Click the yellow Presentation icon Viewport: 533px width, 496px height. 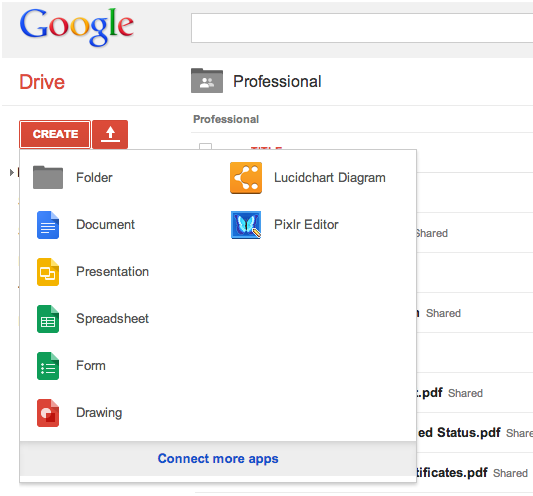48,272
